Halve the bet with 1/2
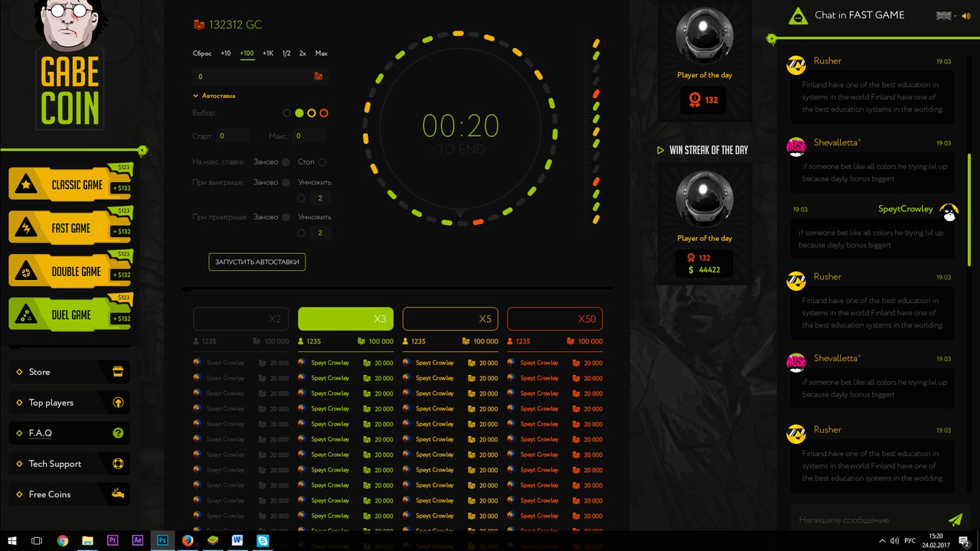980x551 pixels. pyautogui.click(x=286, y=54)
